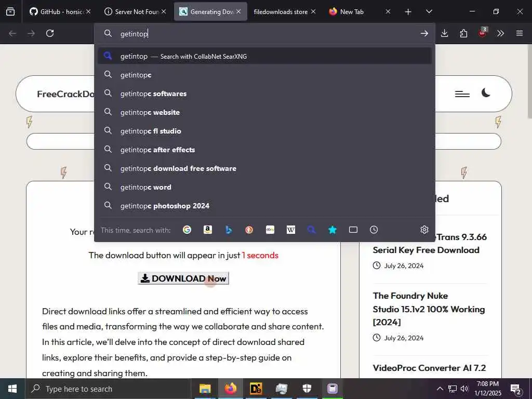Open the taskbar clock 7:08 PM
The image size is (532, 399).
tap(487, 389)
